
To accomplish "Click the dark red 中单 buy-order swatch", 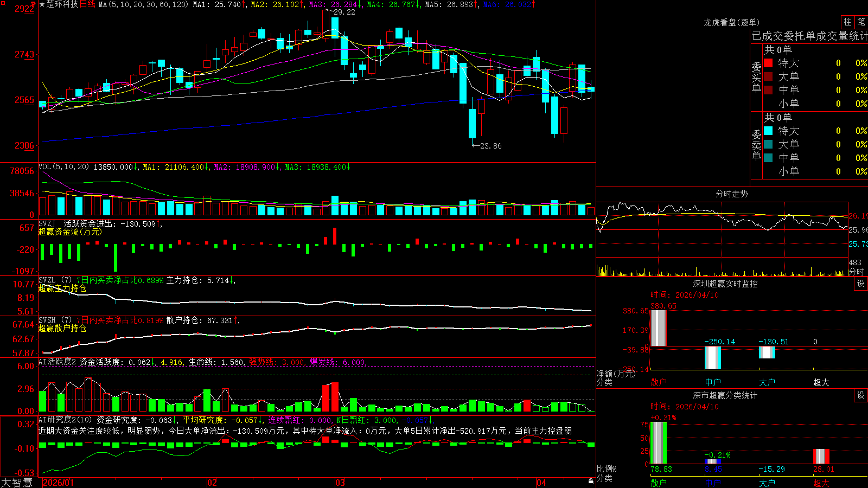I will 768,89.
